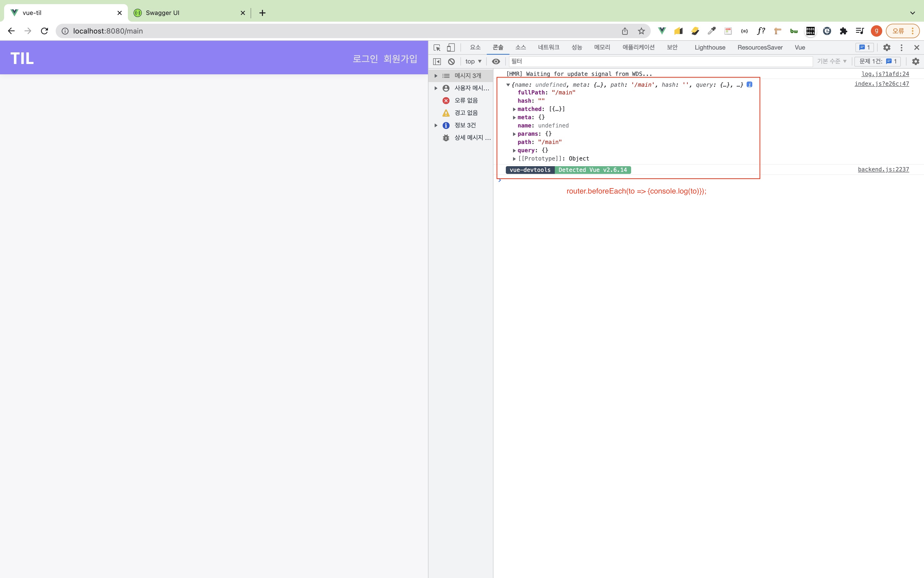Switch to the 요소 Elements tab
This screenshot has width=924, height=578.
(475, 47)
